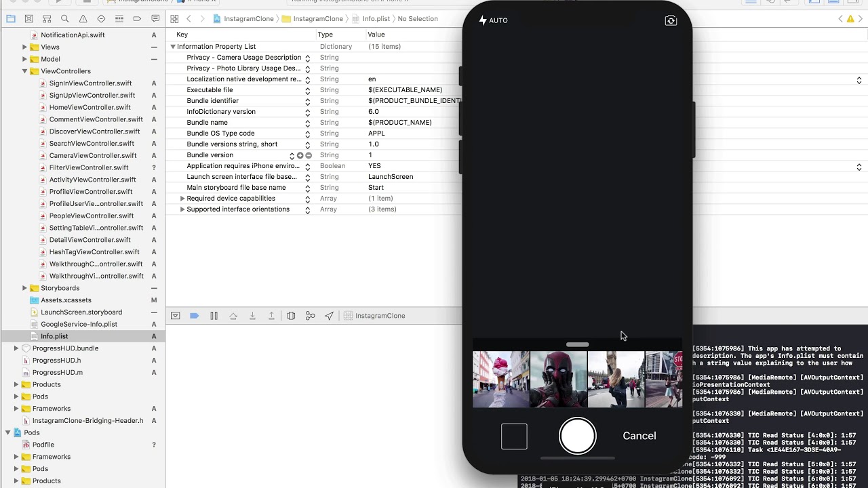This screenshot has width=868, height=488.
Task: Remove Bundle version row with minus
Action: click(x=309, y=155)
